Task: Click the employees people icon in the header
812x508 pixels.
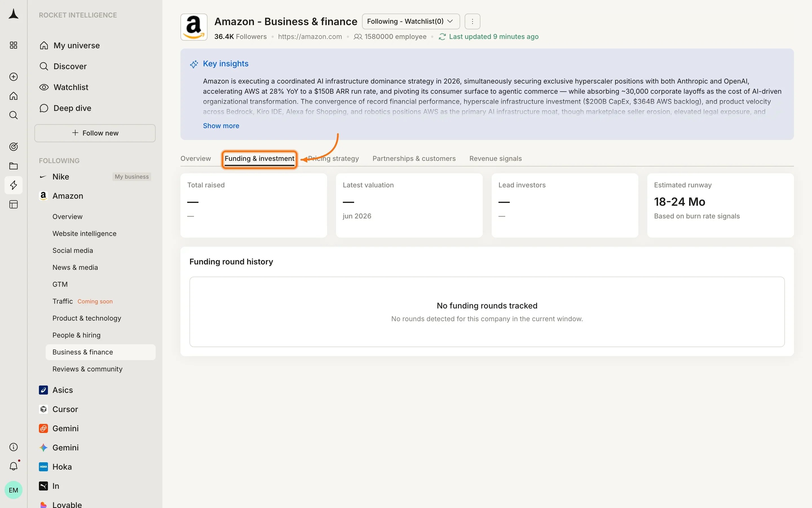Action: pyautogui.click(x=358, y=37)
